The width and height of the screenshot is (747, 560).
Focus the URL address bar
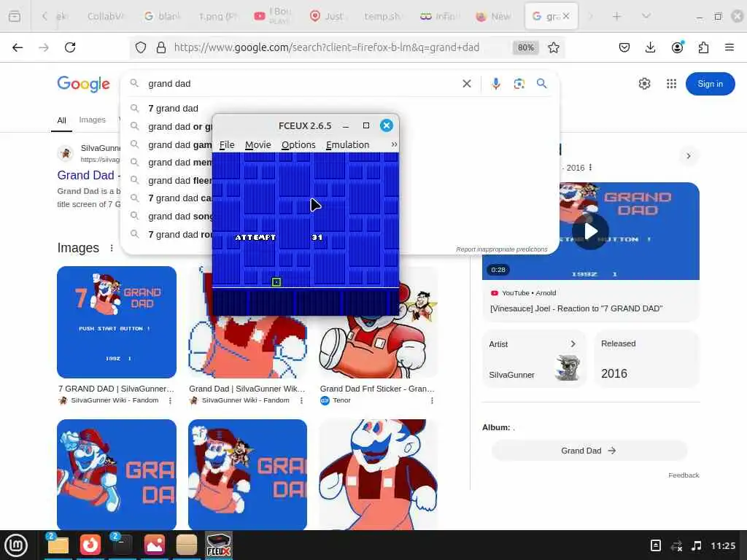point(326,47)
